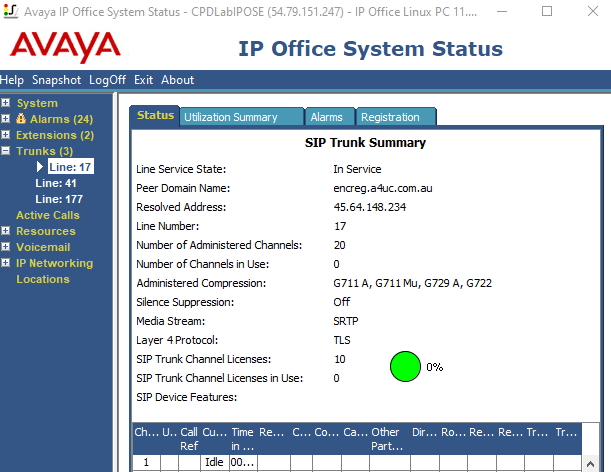611x472 pixels.
Task: Open the Registration tab
Action: [x=396, y=117]
